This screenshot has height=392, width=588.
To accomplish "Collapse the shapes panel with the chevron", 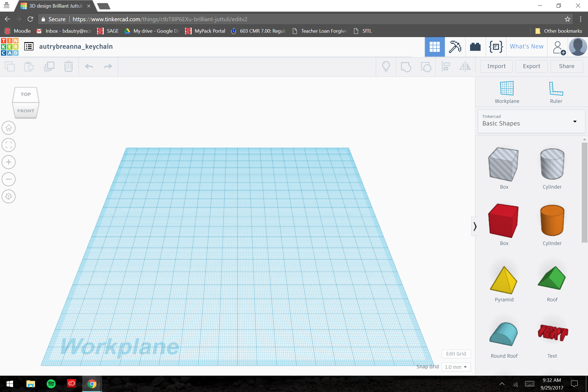I will click(x=475, y=226).
